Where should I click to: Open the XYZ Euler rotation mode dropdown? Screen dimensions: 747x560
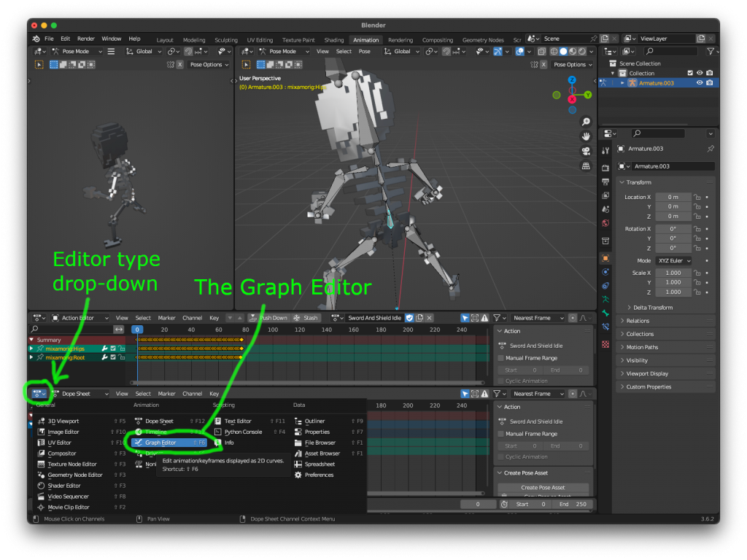pyautogui.click(x=673, y=260)
